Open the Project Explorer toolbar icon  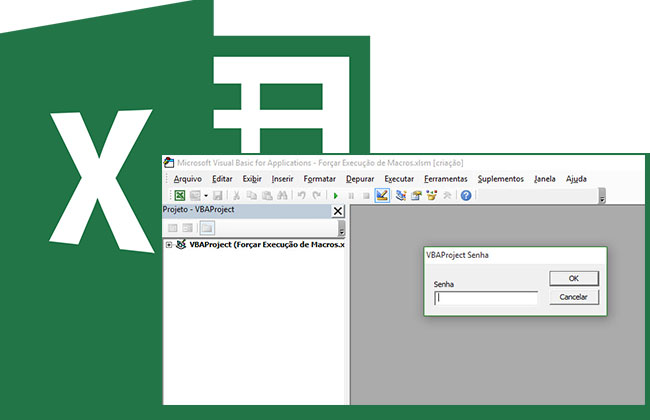400,195
